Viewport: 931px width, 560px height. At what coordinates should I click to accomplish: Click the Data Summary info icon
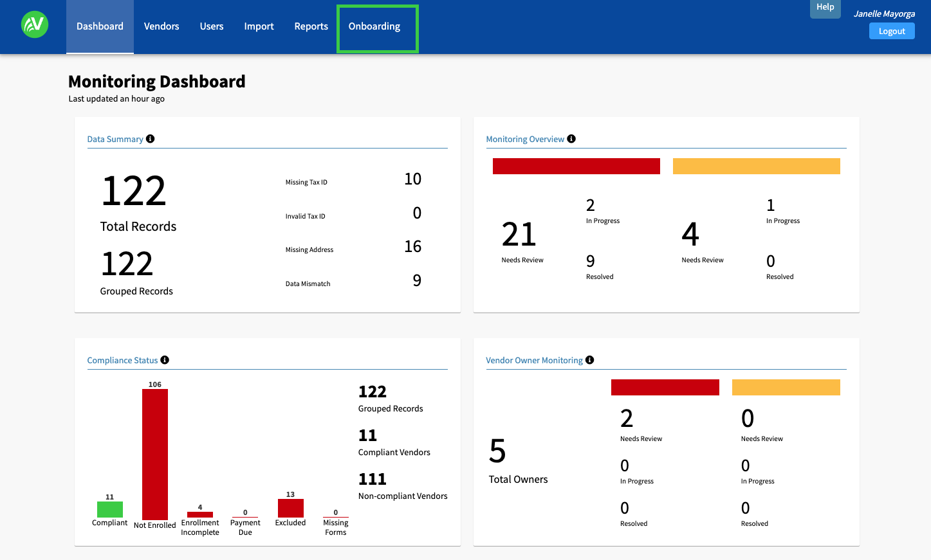[150, 139]
